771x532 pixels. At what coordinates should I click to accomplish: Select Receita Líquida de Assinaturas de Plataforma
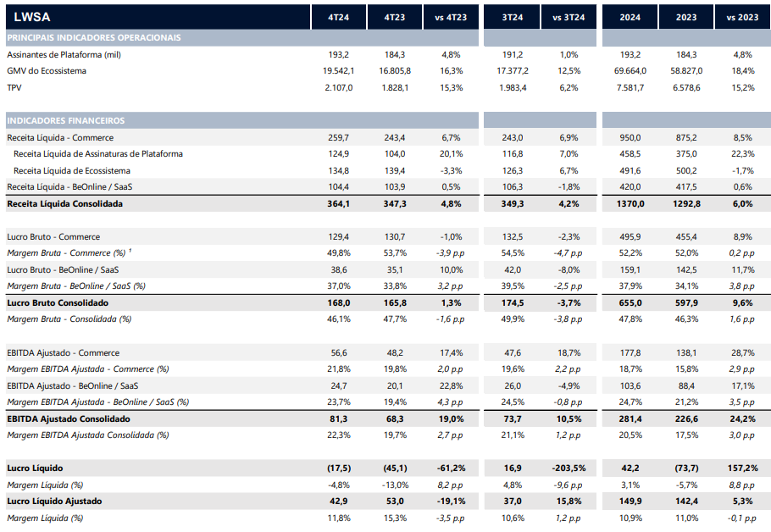(x=98, y=154)
